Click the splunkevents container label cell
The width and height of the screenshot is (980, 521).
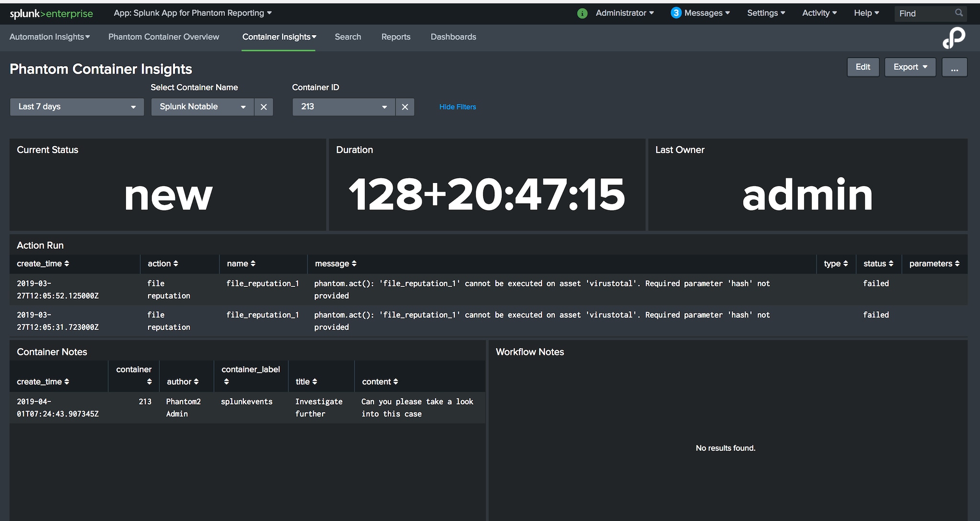pyautogui.click(x=246, y=402)
